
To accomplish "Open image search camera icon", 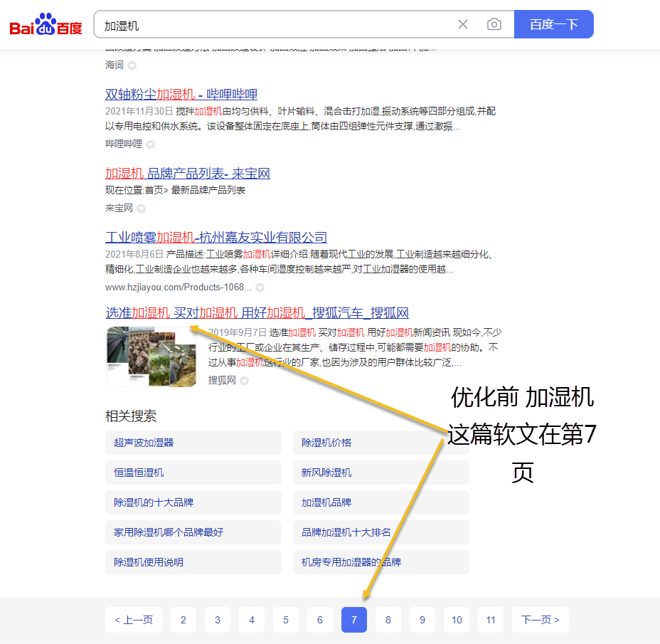I will [x=494, y=24].
